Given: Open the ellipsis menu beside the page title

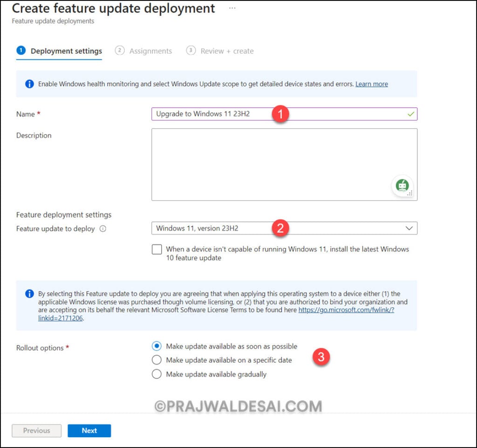Looking at the screenshot, I should tap(232, 8).
